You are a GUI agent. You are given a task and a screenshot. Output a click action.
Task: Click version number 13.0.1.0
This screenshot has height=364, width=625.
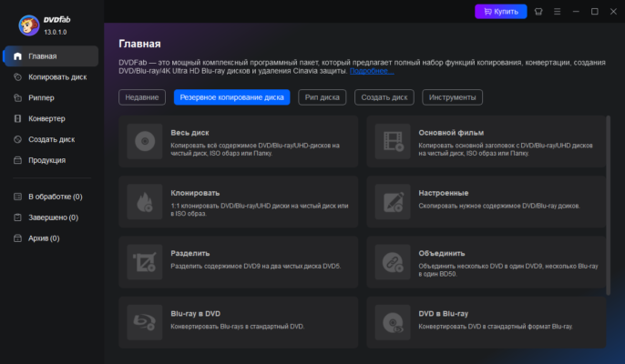55,32
